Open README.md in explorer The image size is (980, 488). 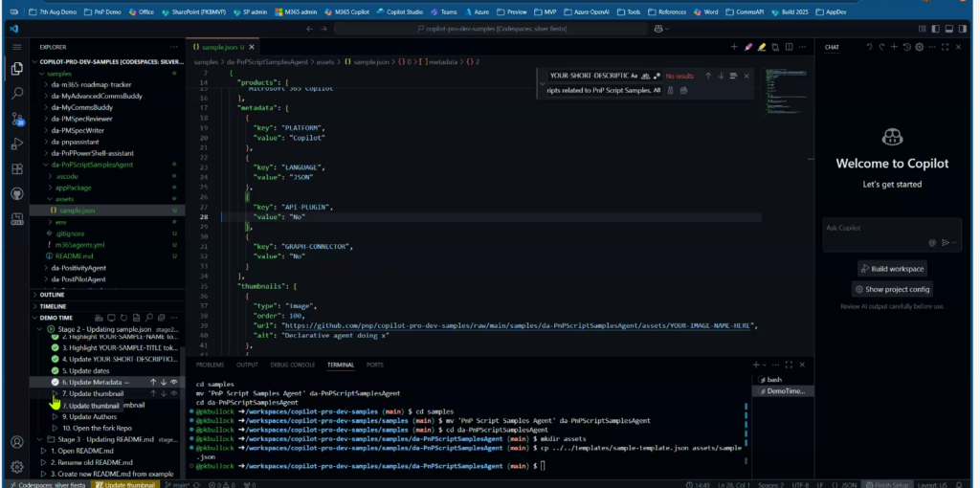(x=74, y=256)
